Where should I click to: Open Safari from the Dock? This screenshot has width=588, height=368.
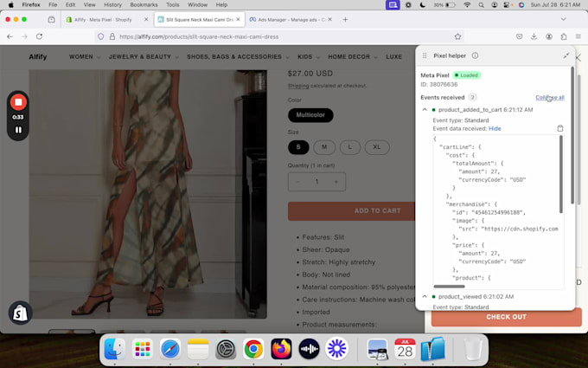(170, 349)
